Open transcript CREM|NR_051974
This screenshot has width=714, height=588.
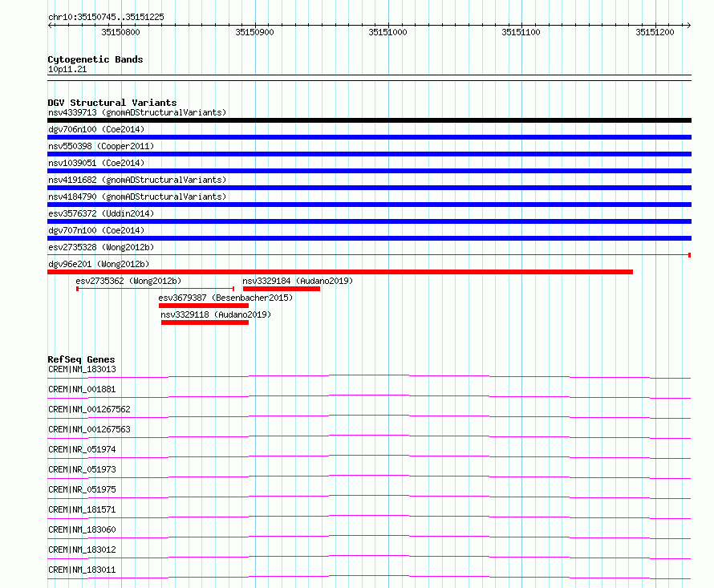click(82, 449)
